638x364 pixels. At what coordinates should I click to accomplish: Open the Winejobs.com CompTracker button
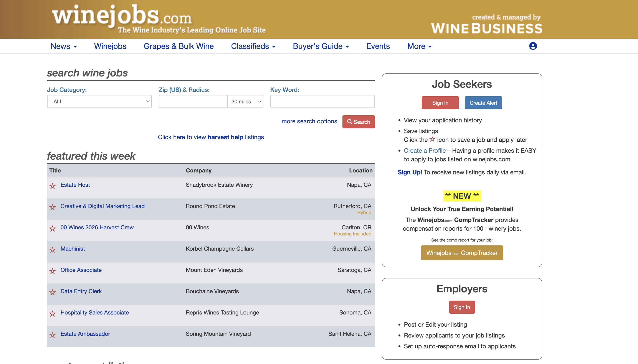(x=462, y=253)
